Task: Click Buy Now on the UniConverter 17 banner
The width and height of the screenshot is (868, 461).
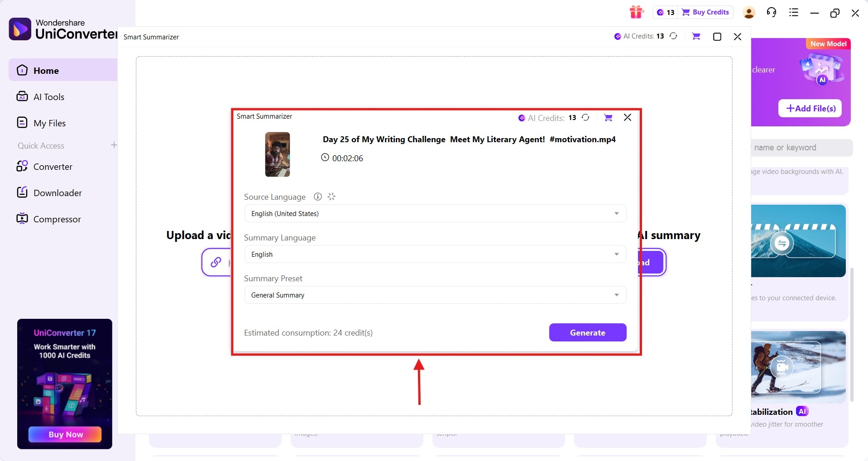Action: pyautogui.click(x=64, y=434)
